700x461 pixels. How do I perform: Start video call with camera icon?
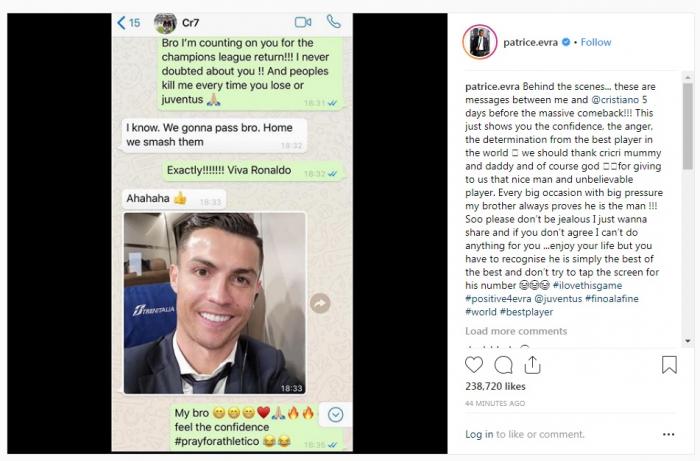pos(303,22)
